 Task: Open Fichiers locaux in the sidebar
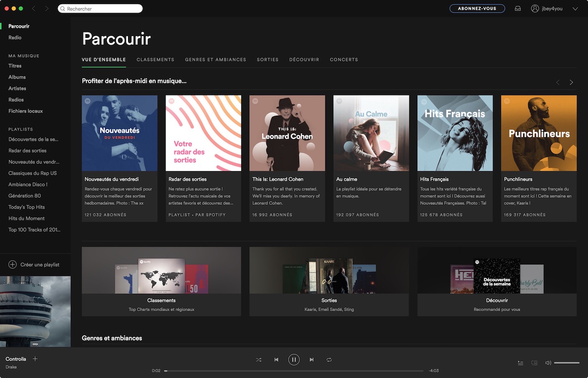26,111
